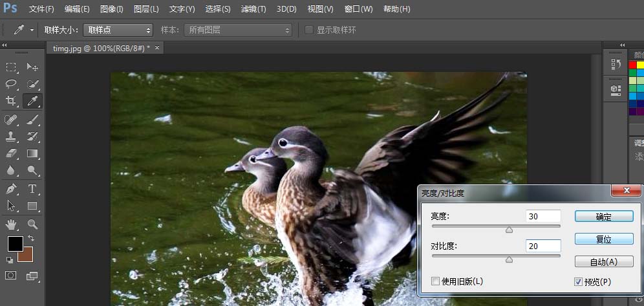The height and width of the screenshot is (306, 644).
Task: Open the 窗口(W) menu
Action: tap(359, 8)
